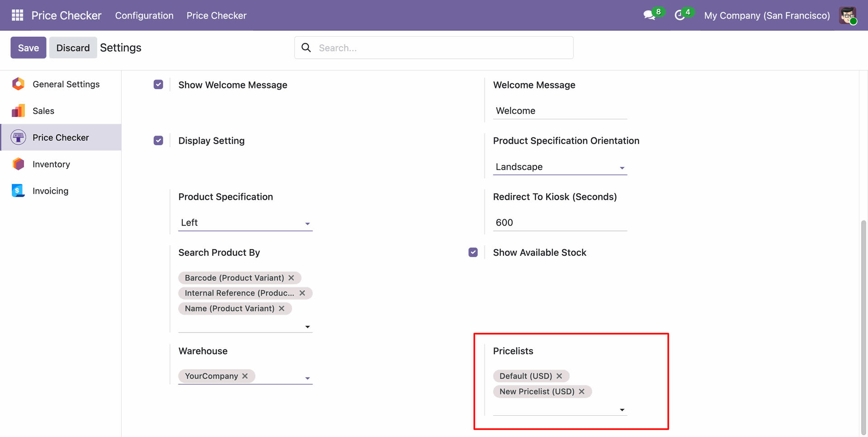Open the Product Specification Left dropdown
868x437 pixels.
[x=245, y=223]
